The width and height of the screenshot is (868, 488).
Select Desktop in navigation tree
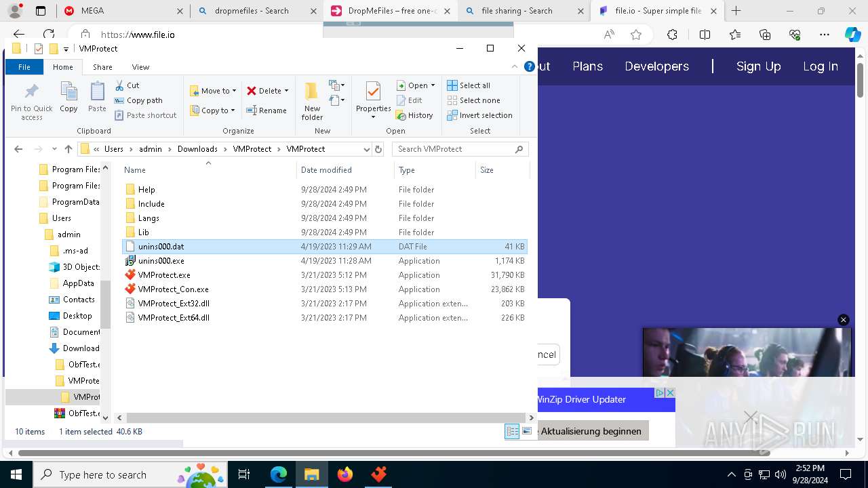click(x=77, y=316)
